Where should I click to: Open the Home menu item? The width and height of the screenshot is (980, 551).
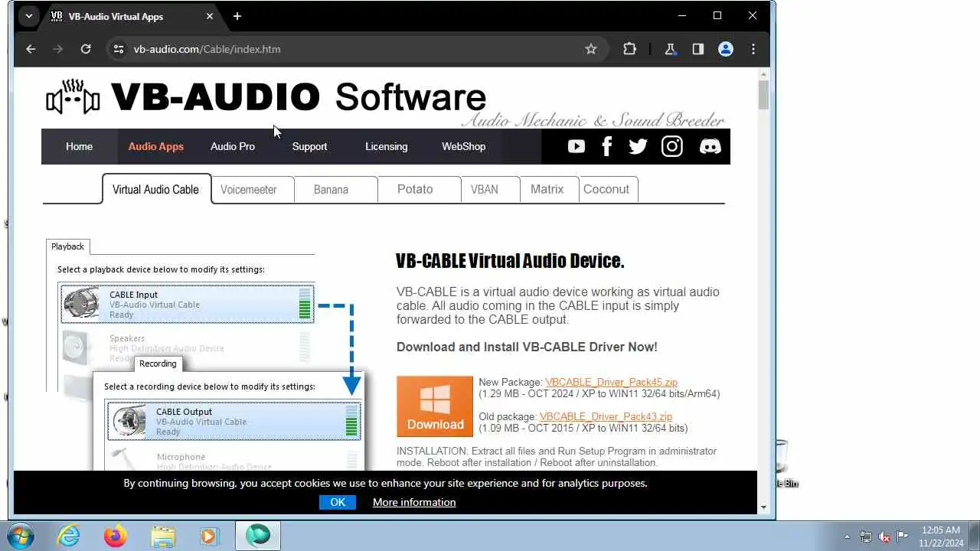[x=79, y=146]
